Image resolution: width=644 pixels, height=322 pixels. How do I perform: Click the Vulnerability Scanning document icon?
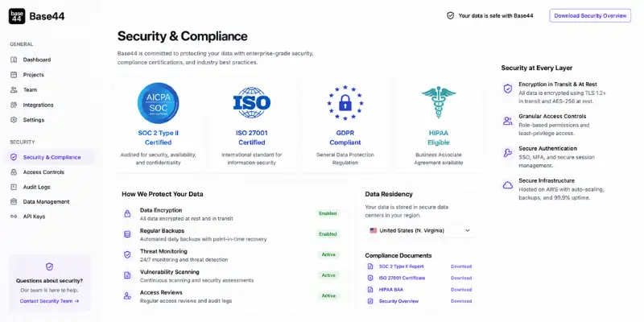tap(127, 275)
